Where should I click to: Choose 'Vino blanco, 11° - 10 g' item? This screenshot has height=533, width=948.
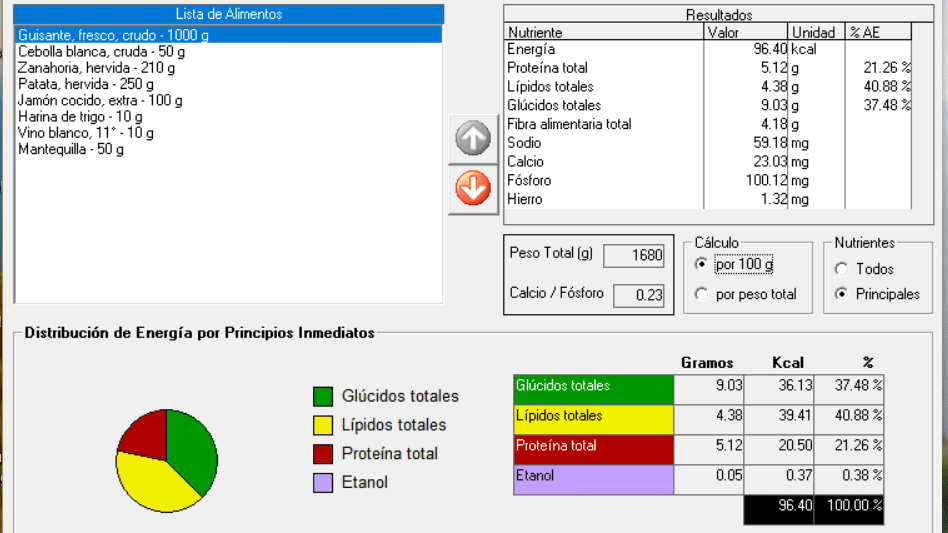point(86,133)
